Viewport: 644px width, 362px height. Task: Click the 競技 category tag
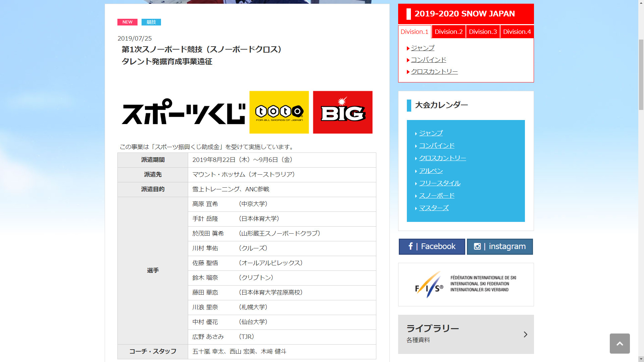point(151,22)
